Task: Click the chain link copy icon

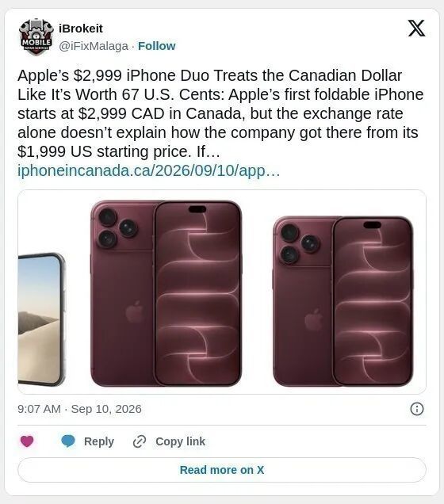Action: pos(140,441)
